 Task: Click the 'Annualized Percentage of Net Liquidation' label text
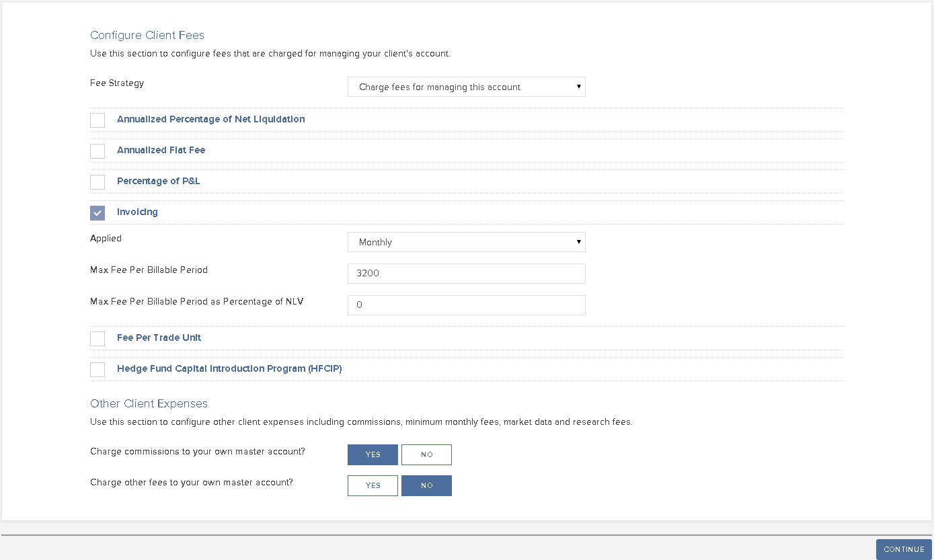pos(210,119)
